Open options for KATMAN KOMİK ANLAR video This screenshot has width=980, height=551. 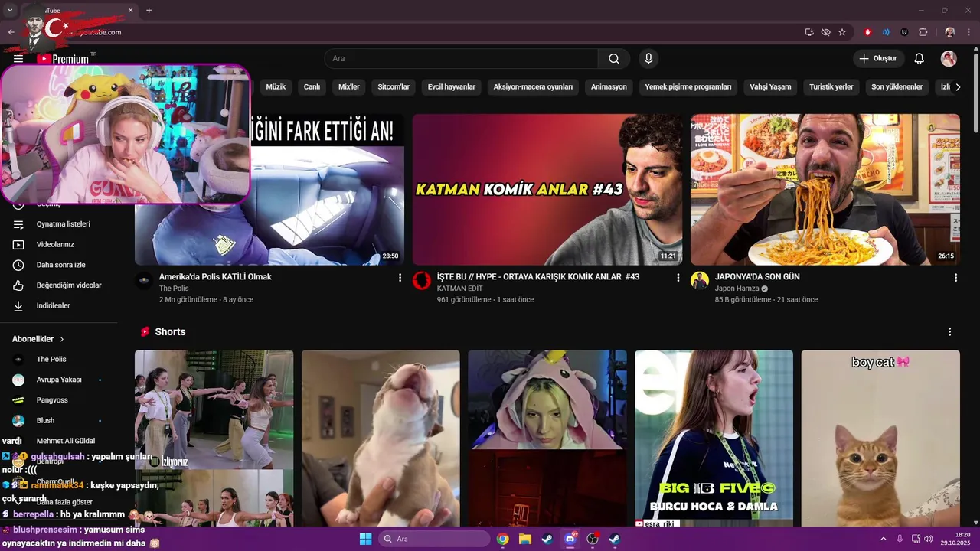(678, 278)
